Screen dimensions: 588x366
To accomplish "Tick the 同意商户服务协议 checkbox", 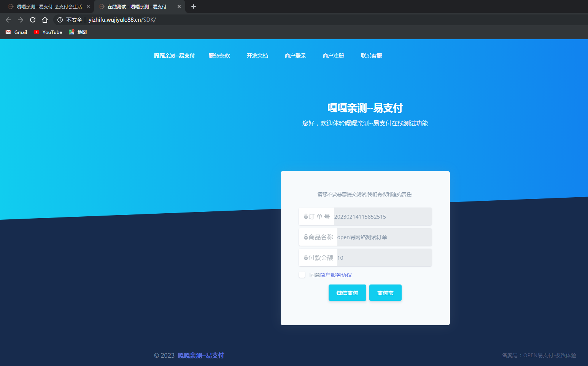I will click(x=302, y=275).
